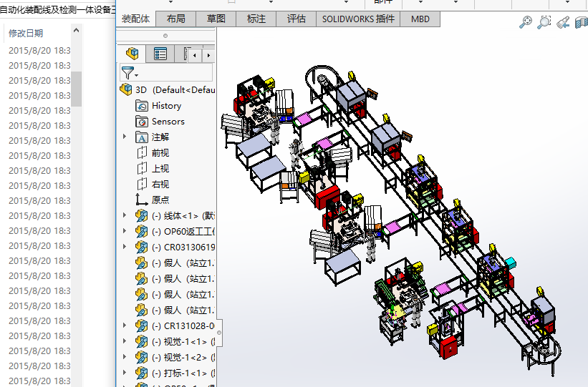Open the 装配体 ribbon tab
Viewport: 588px width, 387px height.
pos(136,19)
